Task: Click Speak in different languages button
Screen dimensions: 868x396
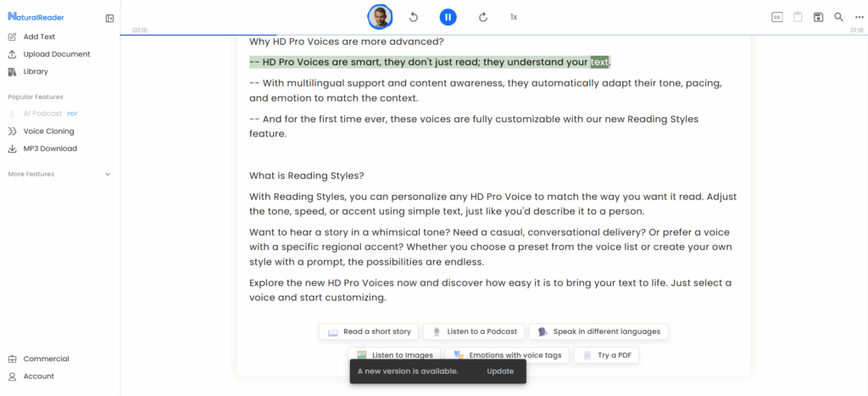Action: tap(598, 332)
